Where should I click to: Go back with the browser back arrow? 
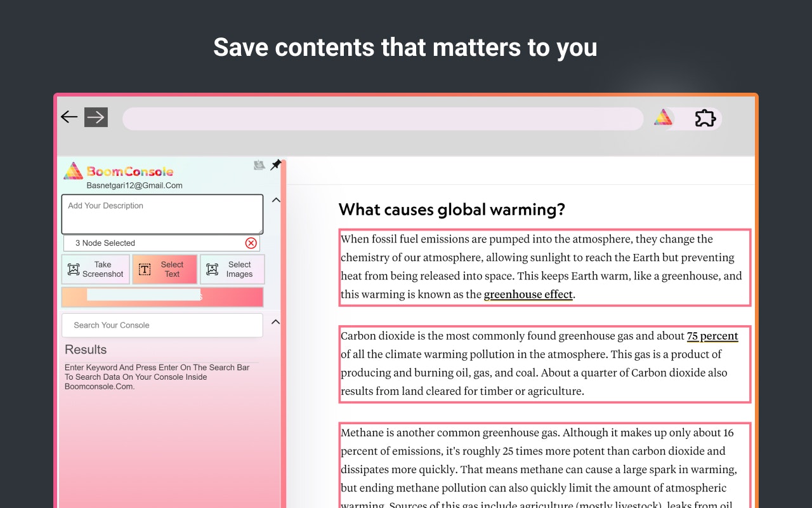tap(69, 117)
